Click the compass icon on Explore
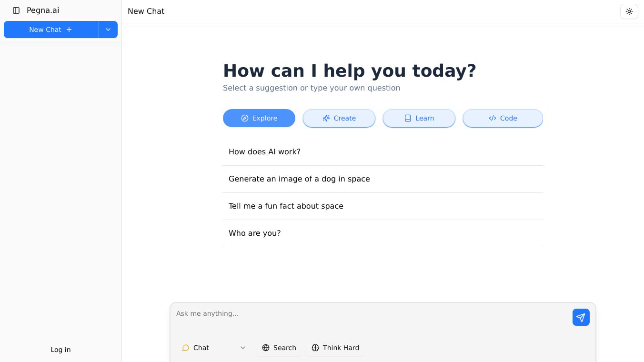The width and height of the screenshot is (644, 362). pos(245,118)
